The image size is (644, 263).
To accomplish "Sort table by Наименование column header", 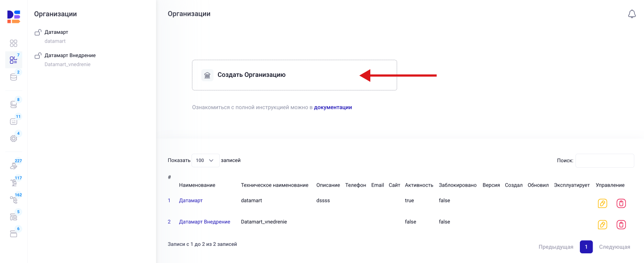I will point(197,185).
